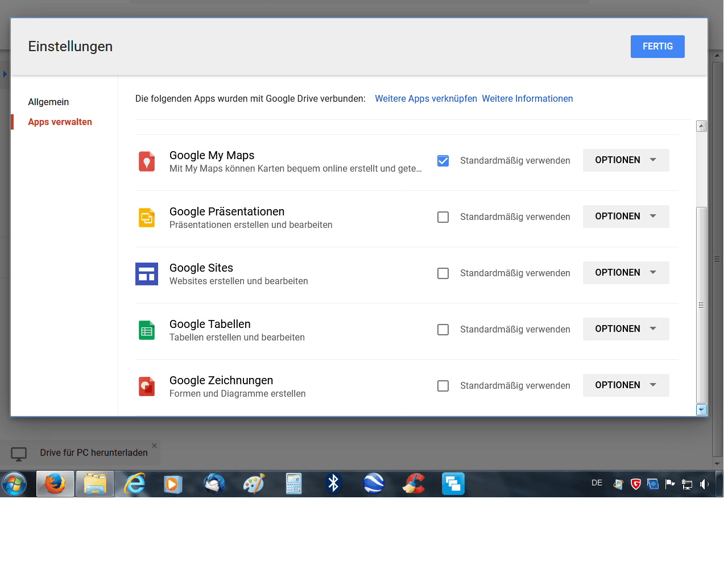Image resolution: width=728 pixels, height=582 pixels.
Task: Open Paint from the taskbar
Action: tap(254, 484)
